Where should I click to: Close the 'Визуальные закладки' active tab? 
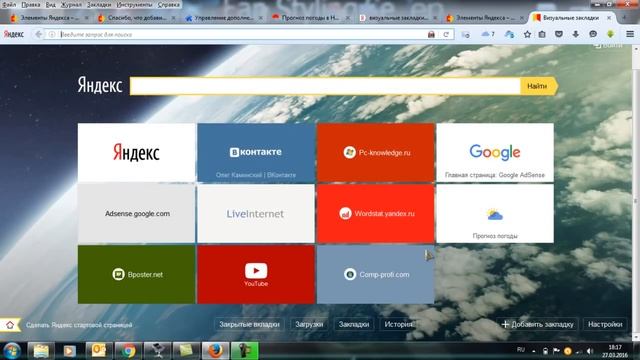(x=609, y=18)
